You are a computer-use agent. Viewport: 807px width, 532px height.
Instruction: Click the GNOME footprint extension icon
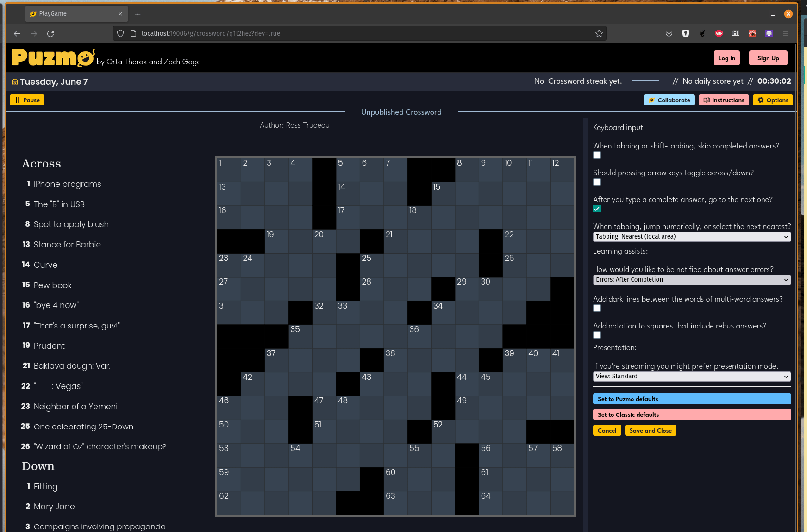tap(702, 33)
